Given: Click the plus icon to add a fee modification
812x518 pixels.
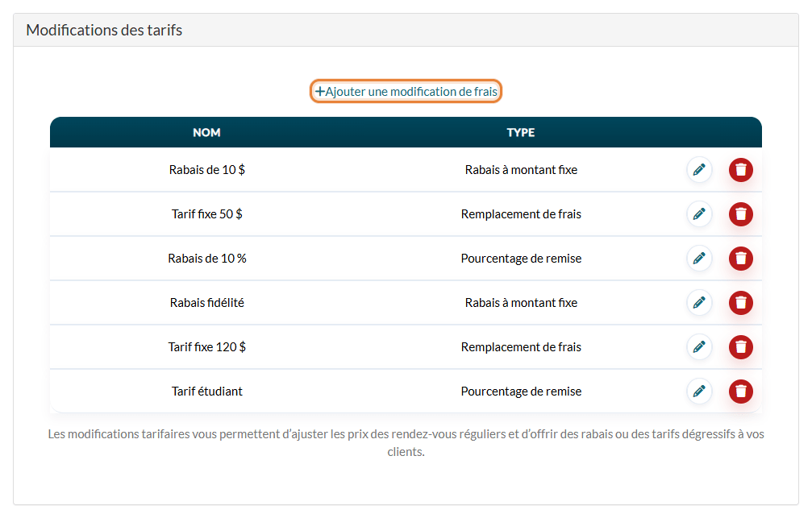Looking at the screenshot, I should coord(320,92).
